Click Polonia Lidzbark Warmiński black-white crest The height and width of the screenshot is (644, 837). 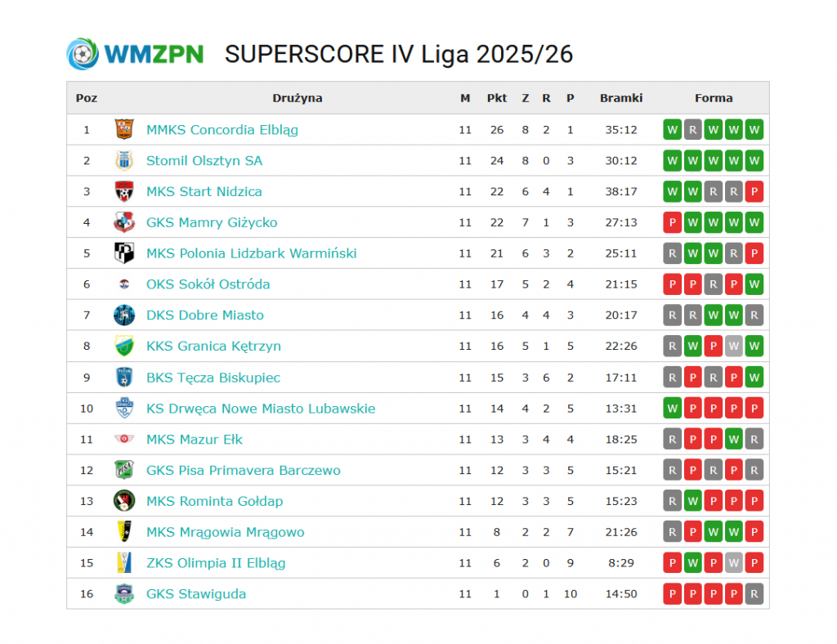coord(123,253)
